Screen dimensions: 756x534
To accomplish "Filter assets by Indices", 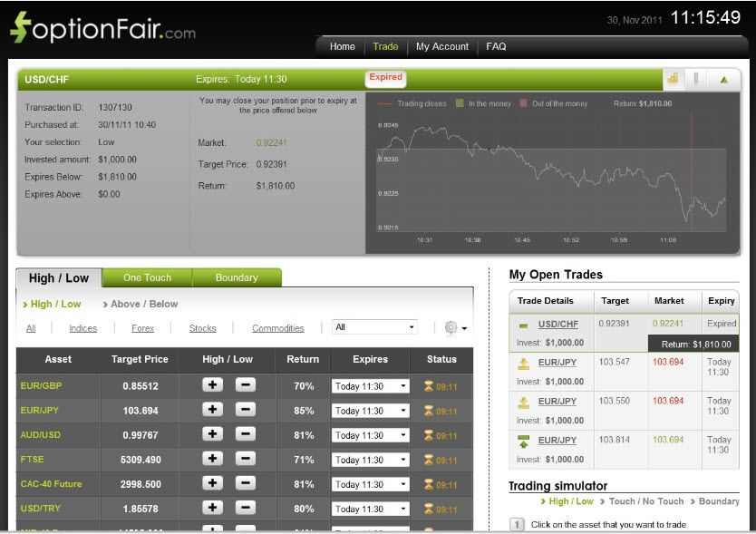I will pyautogui.click(x=82, y=328).
